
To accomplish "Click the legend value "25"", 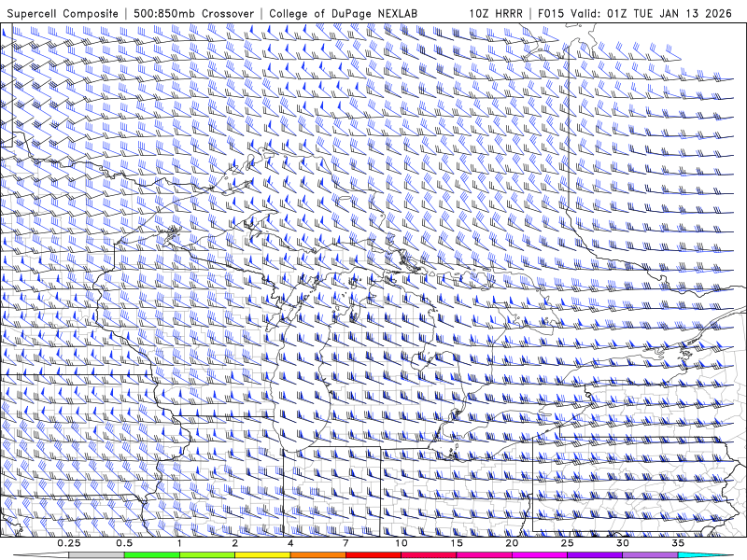I will pyautogui.click(x=567, y=543).
